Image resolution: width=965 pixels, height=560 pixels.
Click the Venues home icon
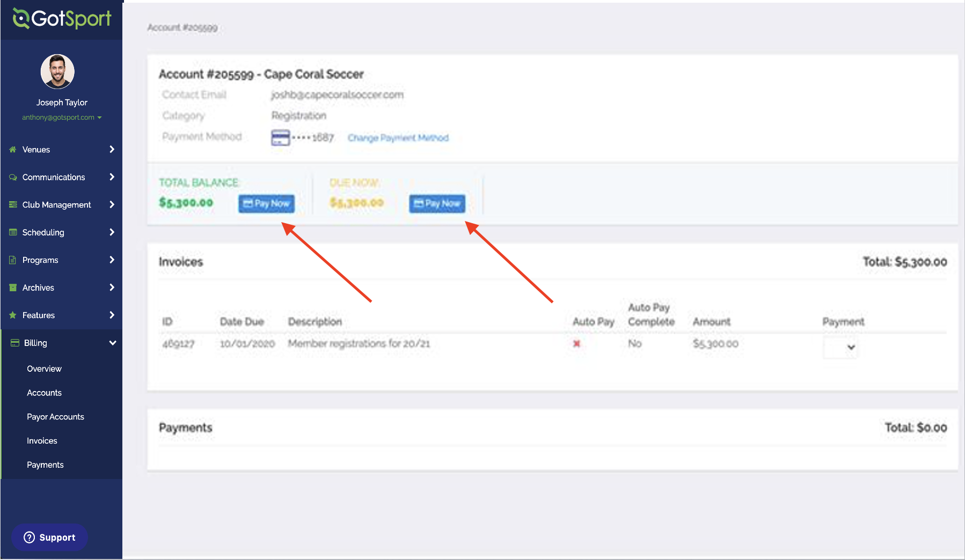13,150
